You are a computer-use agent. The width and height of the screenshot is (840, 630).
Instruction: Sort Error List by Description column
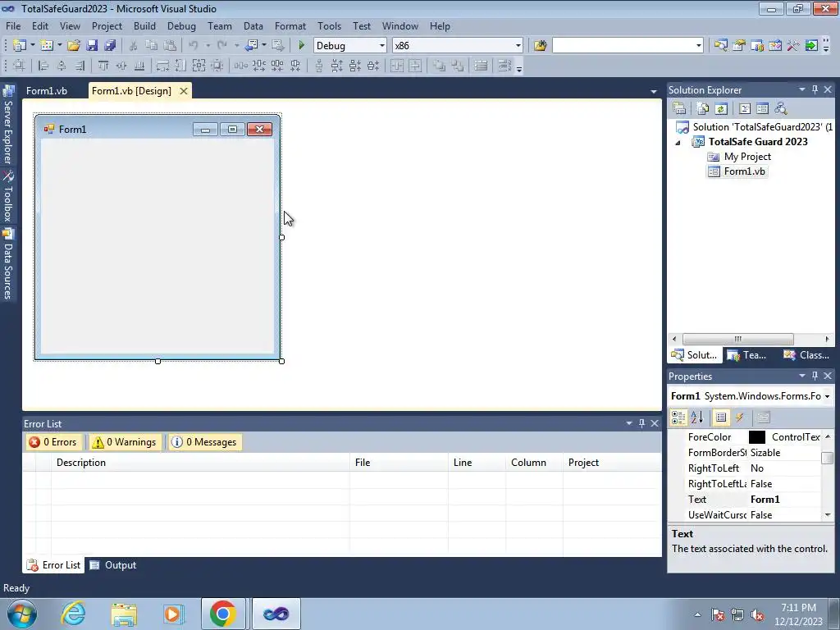[200, 463]
